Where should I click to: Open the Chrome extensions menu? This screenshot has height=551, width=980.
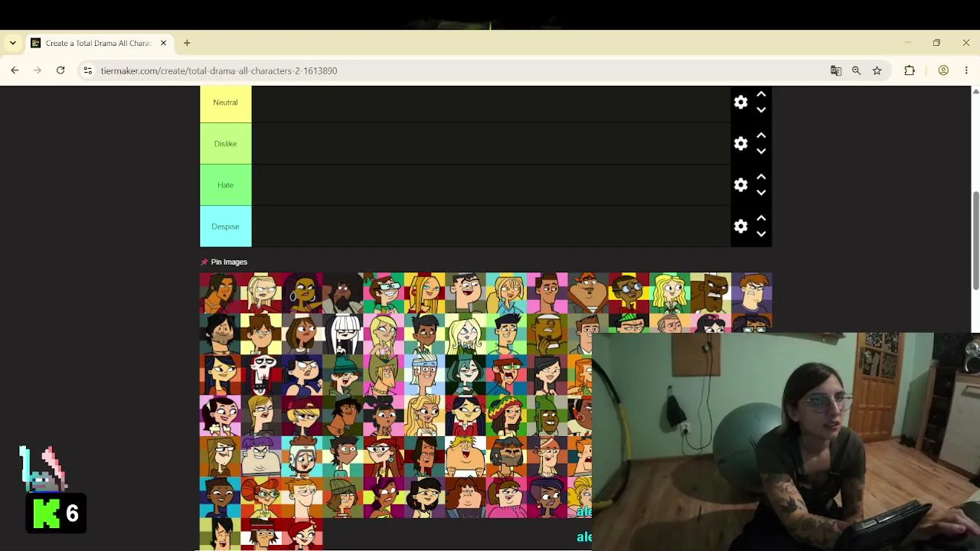tap(910, 70)
